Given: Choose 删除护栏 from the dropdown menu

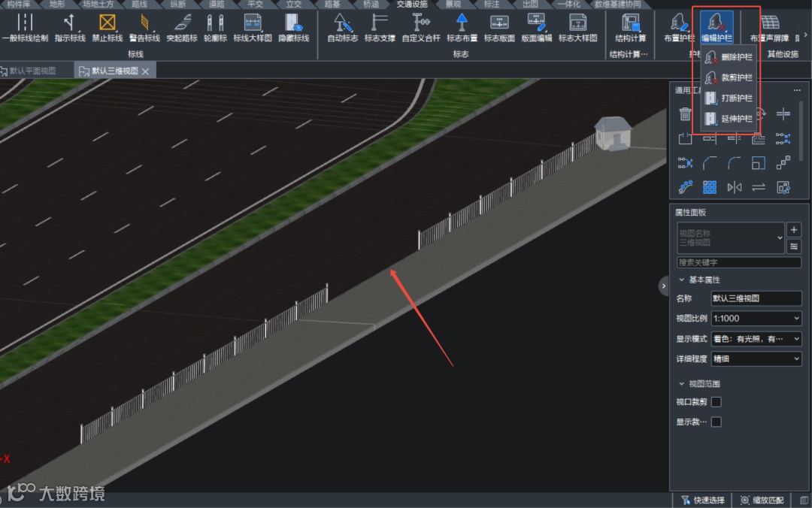Looking at the screenshot, I should point(729,57).
